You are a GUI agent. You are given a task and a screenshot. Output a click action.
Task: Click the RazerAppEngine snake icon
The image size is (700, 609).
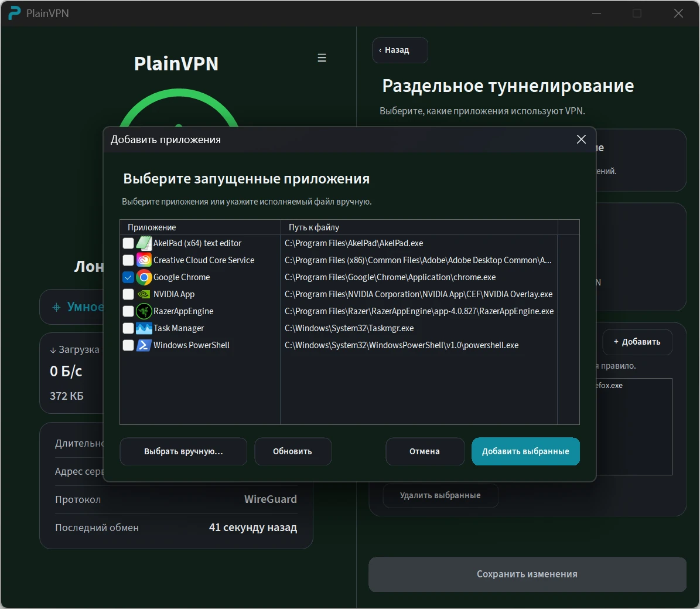pos(144,311)
